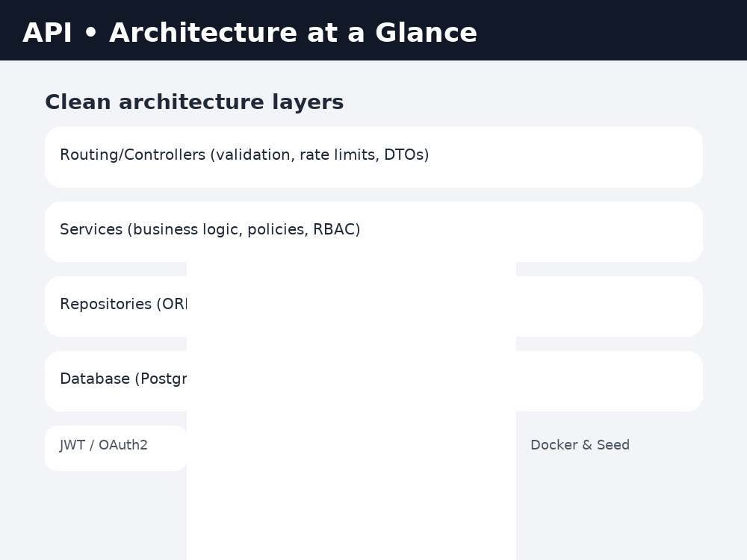Click the API Architecture at a Glance title
Image resolution: width=747 pixels, height=560 pixels.
(x=249, y=32)
